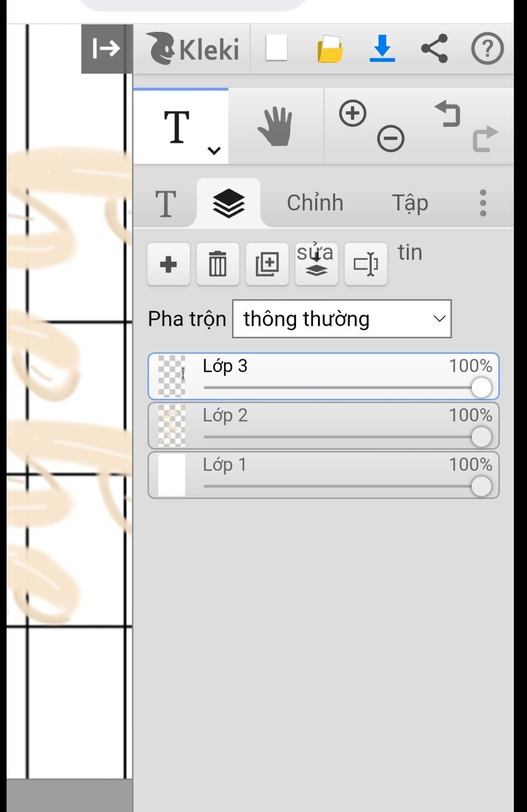Open the help question mark
Viewport: 527px width, 812px height.
pos(487,49)
